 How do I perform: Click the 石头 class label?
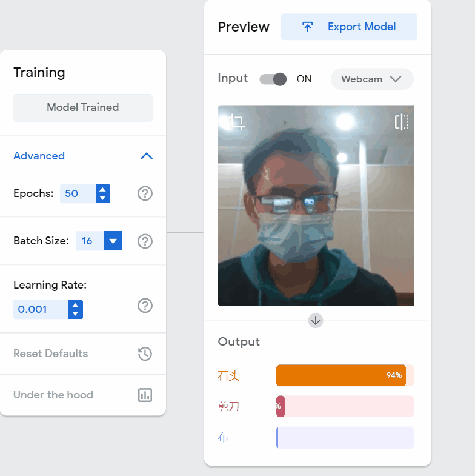228,376
